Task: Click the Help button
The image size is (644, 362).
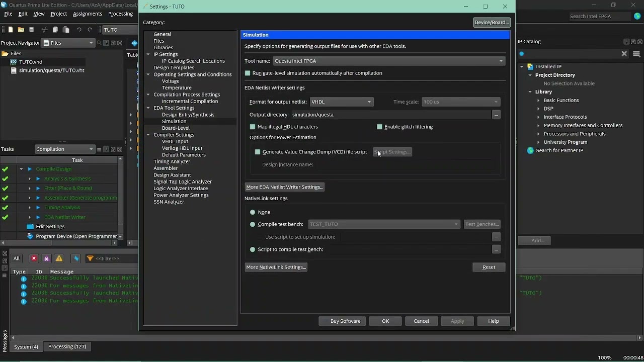Action: (x=494, y=321)
